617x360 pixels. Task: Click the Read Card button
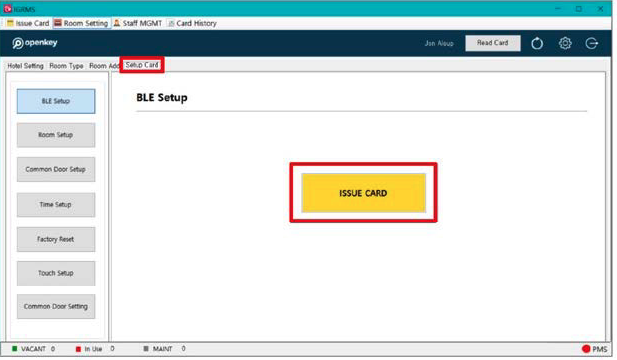pyautogui.click(x=493, y=43)
